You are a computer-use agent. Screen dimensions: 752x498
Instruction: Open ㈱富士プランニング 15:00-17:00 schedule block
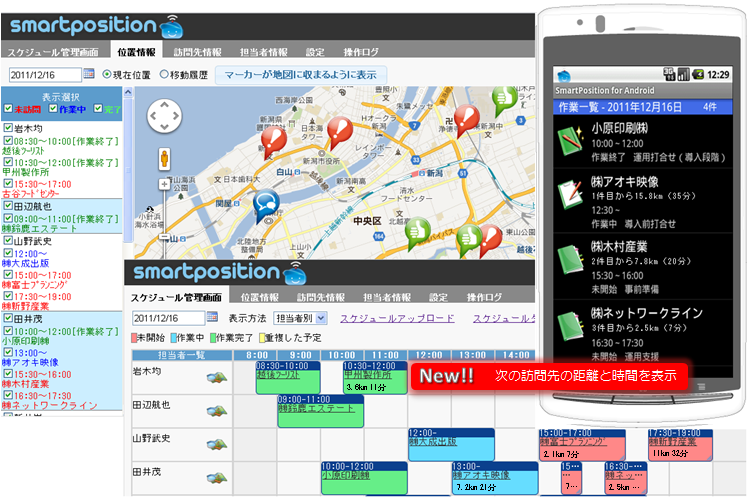pyautogui.click(x=583, y=444)
